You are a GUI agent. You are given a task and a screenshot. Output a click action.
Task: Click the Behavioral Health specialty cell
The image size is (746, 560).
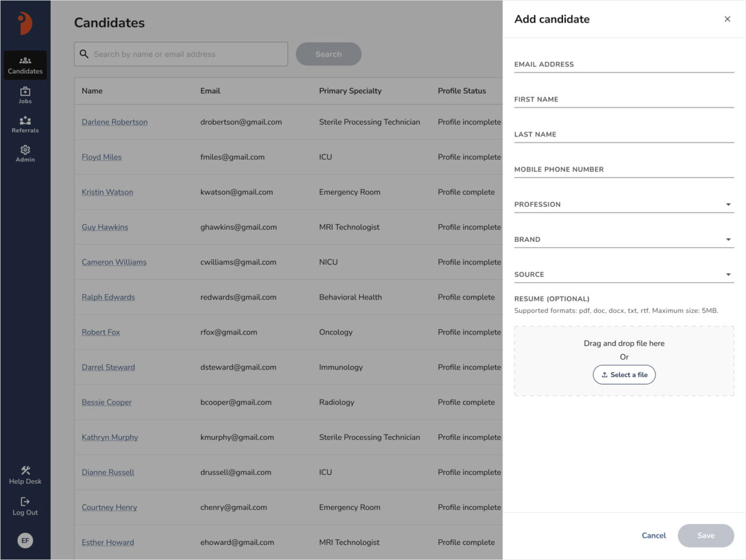tap(350, 297)
